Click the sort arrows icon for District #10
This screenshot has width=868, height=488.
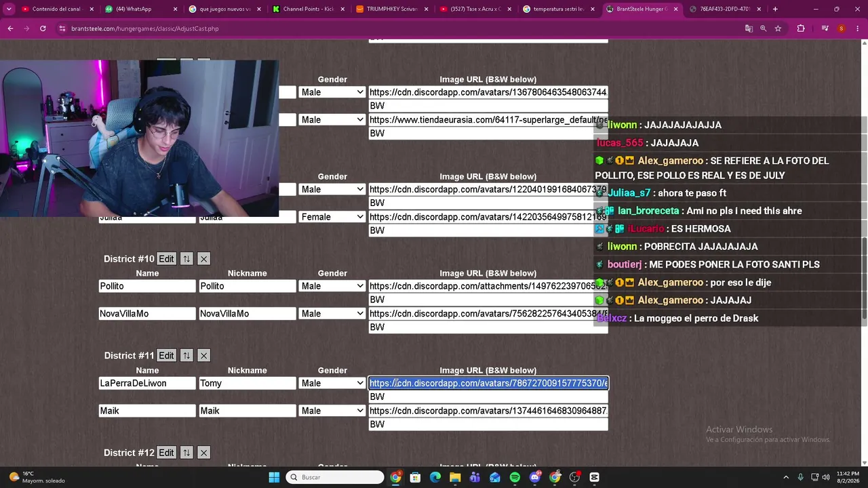coord(186,259)
